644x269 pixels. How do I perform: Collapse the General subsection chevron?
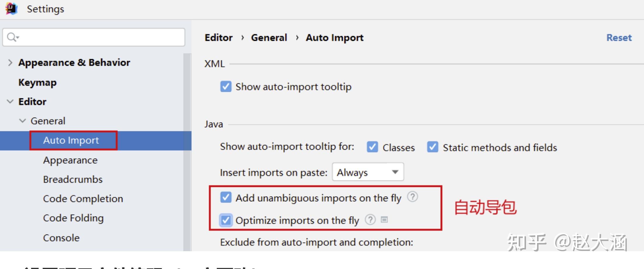click(22, 121)
